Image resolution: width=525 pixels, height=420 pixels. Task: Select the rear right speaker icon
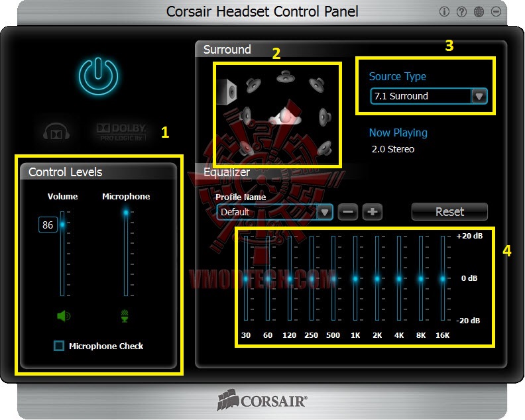(324, 148)
